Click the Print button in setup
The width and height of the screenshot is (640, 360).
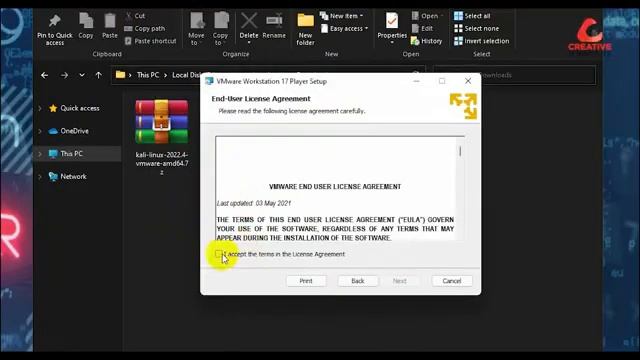click(x=306, y=281)
